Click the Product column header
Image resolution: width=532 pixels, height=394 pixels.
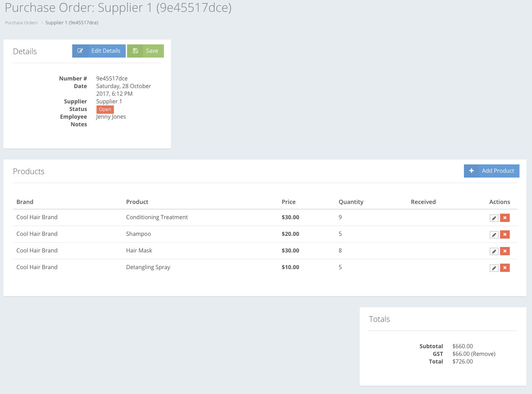click(137, 202)
